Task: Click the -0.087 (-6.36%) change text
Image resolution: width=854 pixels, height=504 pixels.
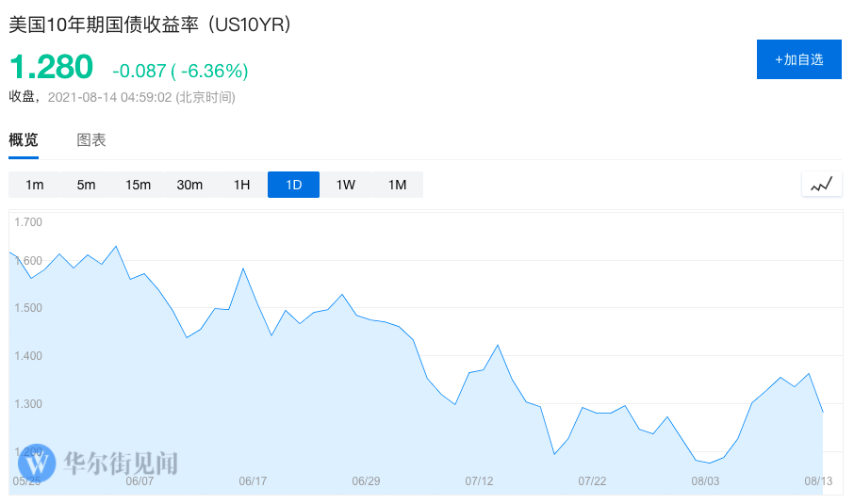Action: 180,71
